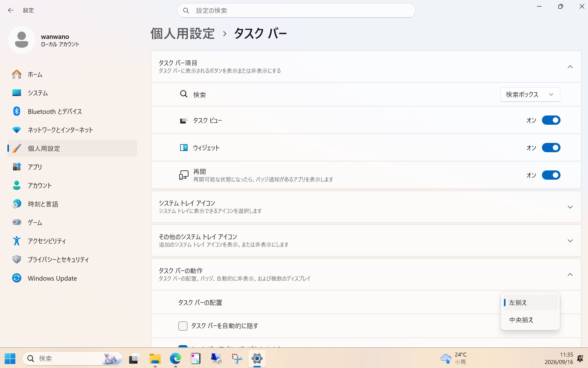
Task: Open Snipping Tool from taskbar
Action: click(237, 358)
